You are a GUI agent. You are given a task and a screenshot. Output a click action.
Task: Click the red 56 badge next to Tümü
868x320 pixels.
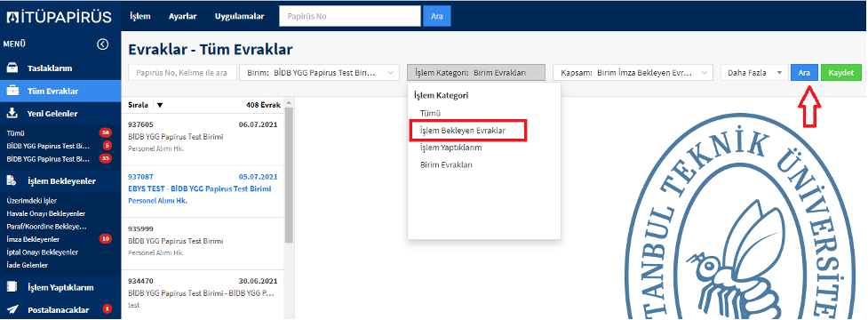106,132
